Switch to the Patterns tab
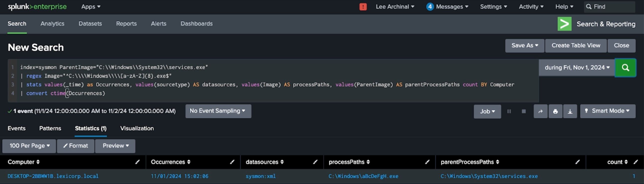Image resolution: width=644 pixels, height=184 pixels. click(50, 129)
